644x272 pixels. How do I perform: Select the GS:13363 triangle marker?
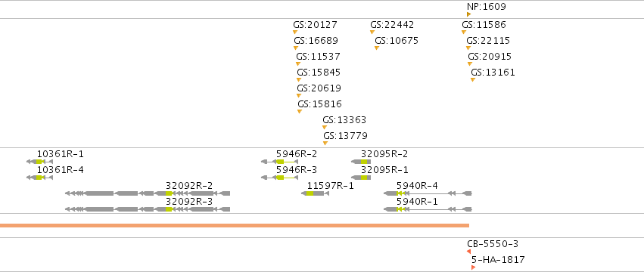tap(325, 127)
